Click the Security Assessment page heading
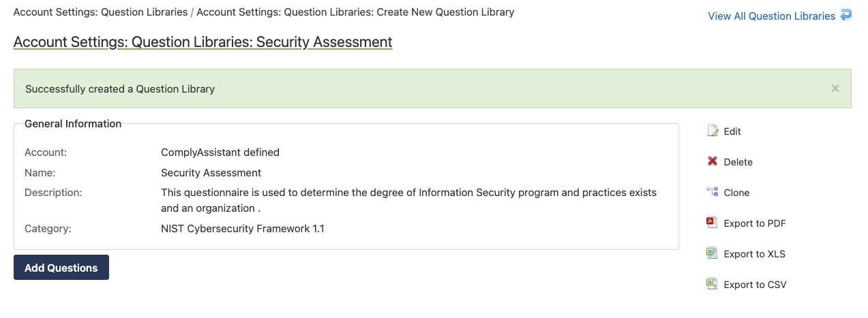The image size is (868, 318). pyautogui.click(x=203, y=42)
